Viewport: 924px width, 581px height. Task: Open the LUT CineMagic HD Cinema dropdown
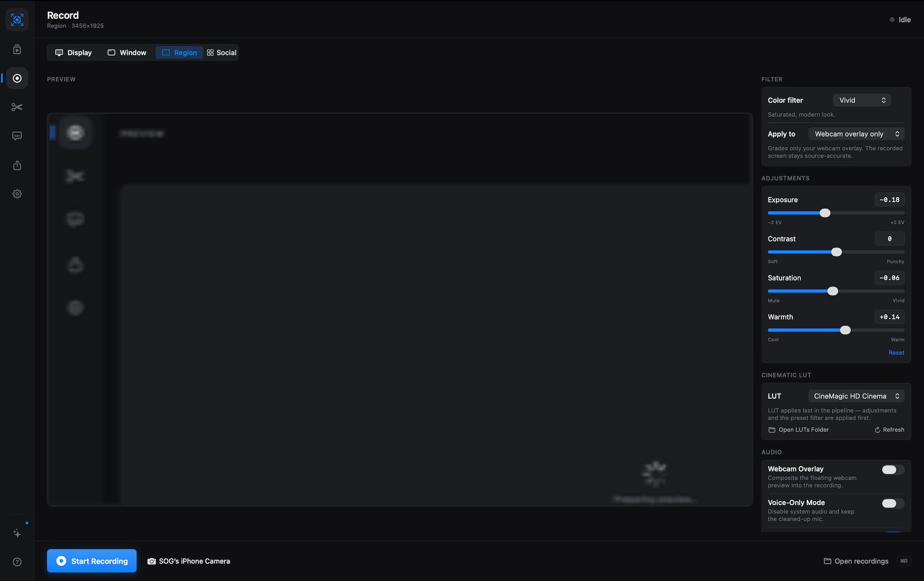pyautogui.click(x=856, y=396)
